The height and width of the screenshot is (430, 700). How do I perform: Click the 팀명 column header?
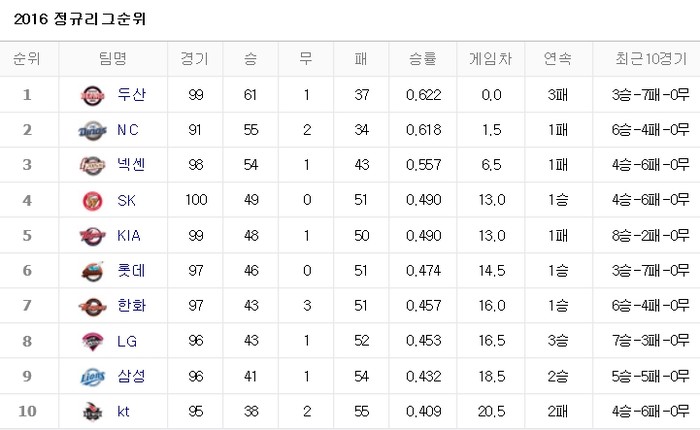(x=113, y=59)
